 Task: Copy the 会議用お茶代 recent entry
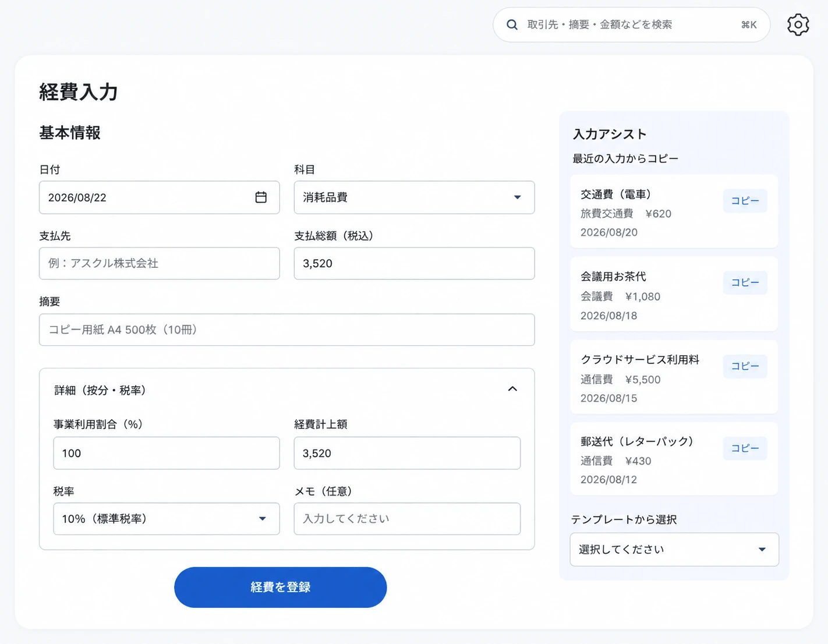745,282
